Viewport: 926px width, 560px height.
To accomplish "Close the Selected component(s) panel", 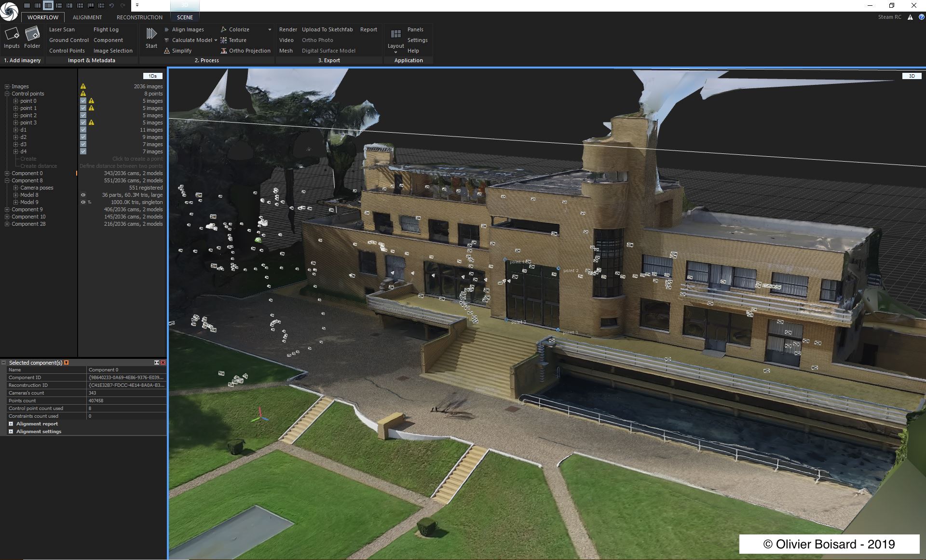I will point(163,363).
